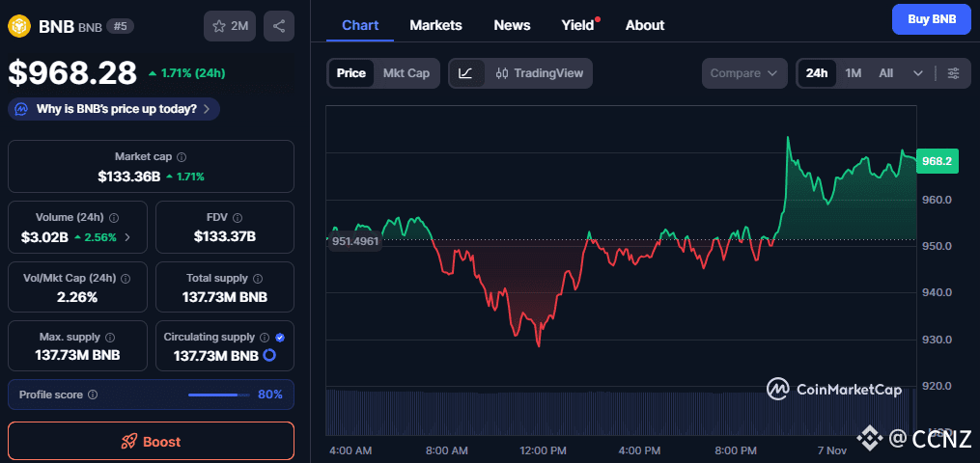This screenshot has width=980, height=463.
Task: Expand more time range options chevron
Action: [918, 73]
